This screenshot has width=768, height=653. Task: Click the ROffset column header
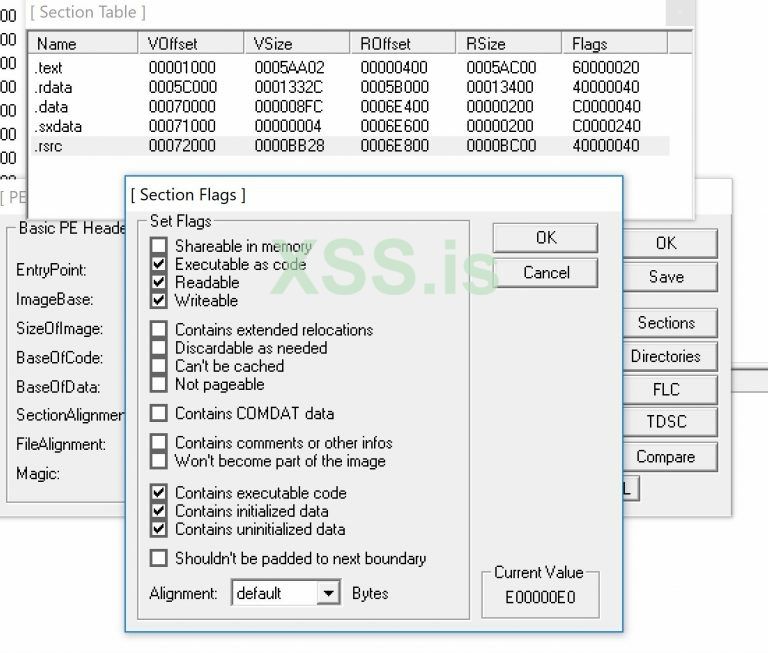403,44
